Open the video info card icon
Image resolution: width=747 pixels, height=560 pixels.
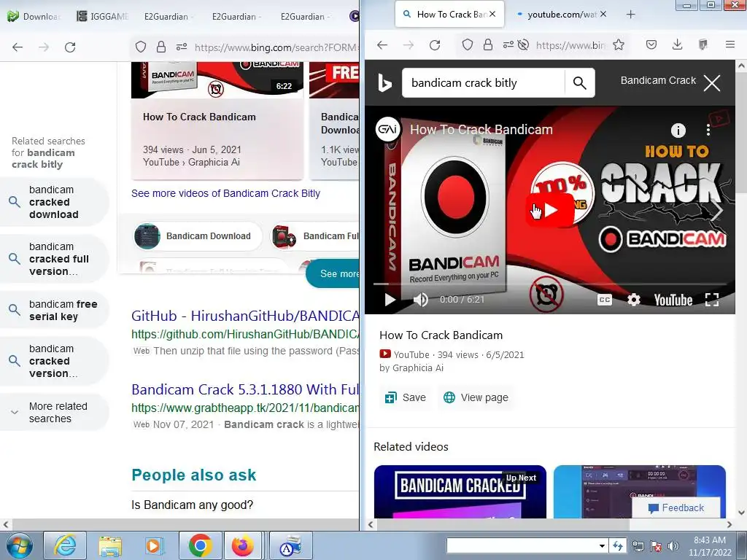[678, 130]
